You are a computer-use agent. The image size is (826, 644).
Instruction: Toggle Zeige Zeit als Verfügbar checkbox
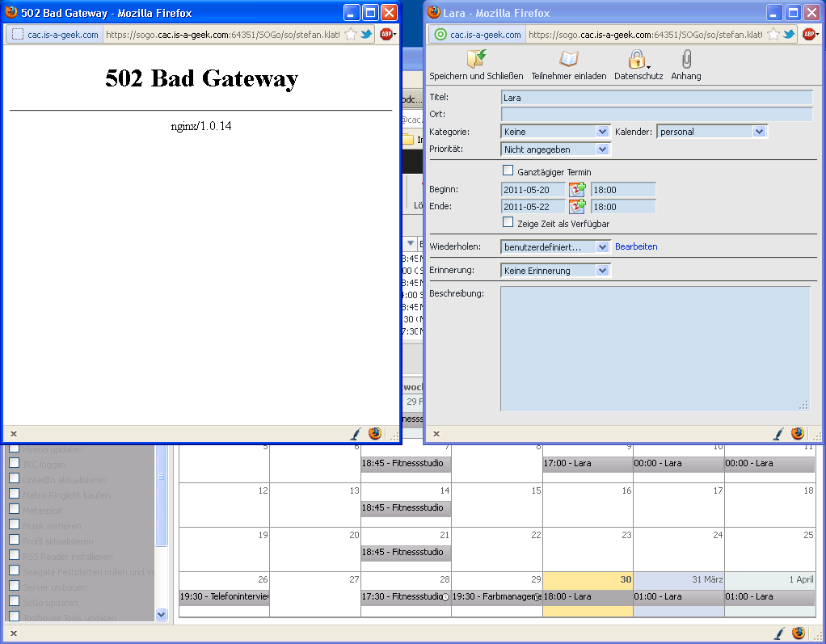508,222
